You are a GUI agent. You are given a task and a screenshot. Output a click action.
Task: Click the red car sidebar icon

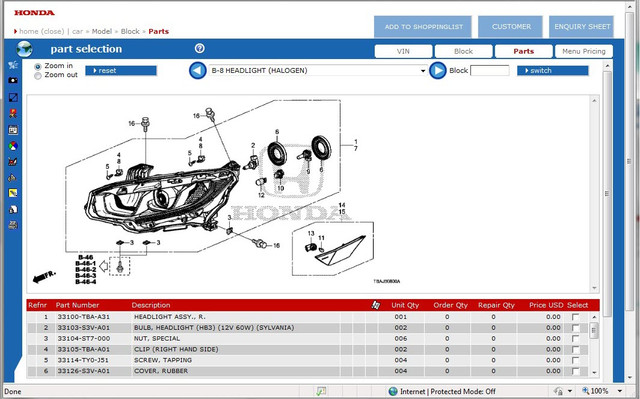point(13,162)
